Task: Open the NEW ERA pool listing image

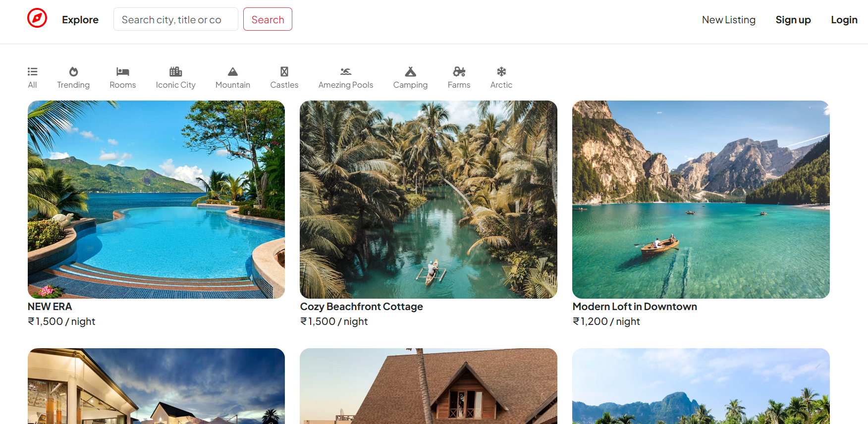Action: click(157, 200)
